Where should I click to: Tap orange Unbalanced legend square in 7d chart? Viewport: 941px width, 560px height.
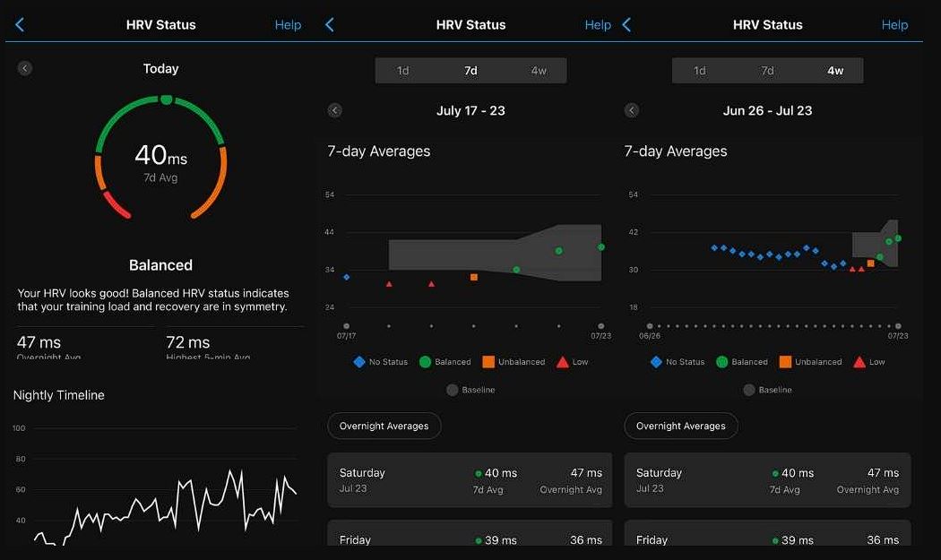488,362
